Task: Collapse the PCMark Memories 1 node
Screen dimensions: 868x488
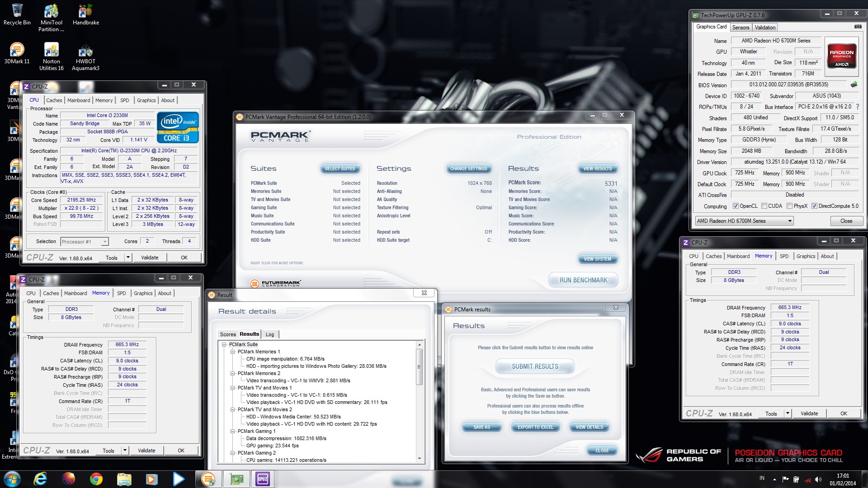Action: (x=232, y=352)
